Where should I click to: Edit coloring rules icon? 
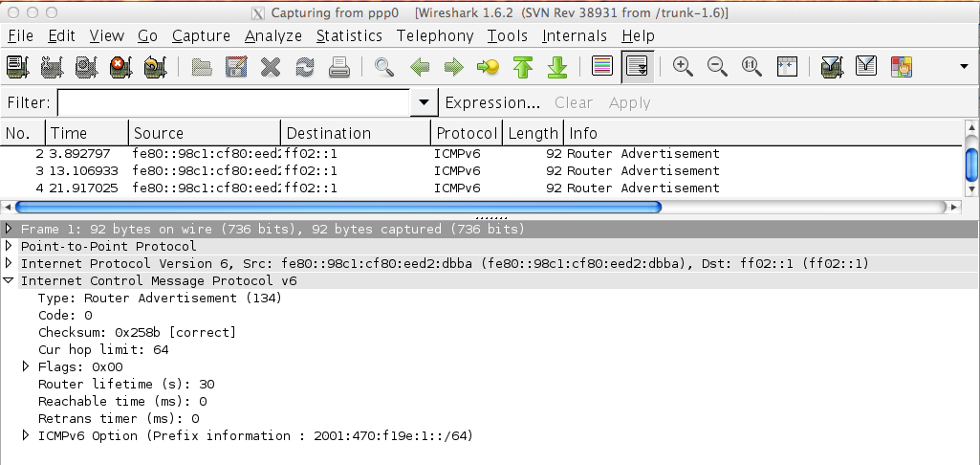click(x=902, y=66)
